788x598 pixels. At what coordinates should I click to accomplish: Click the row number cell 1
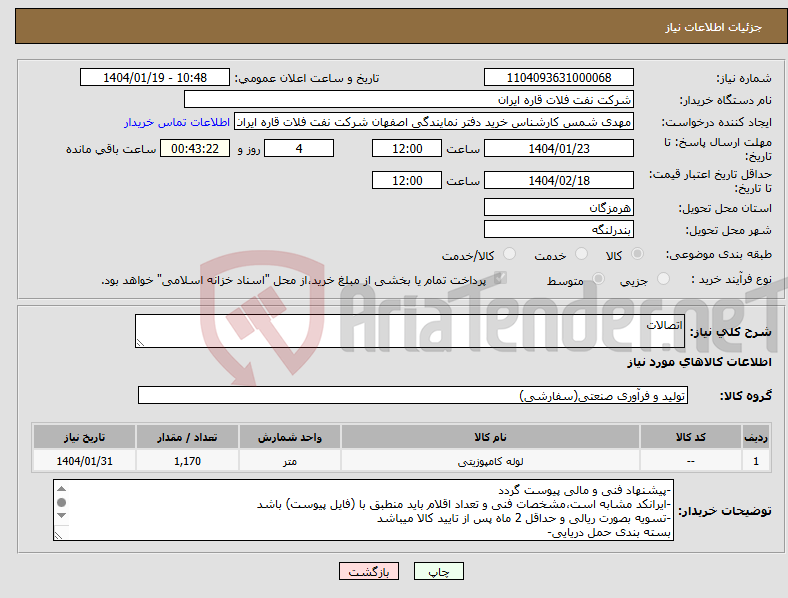(756, 461)
